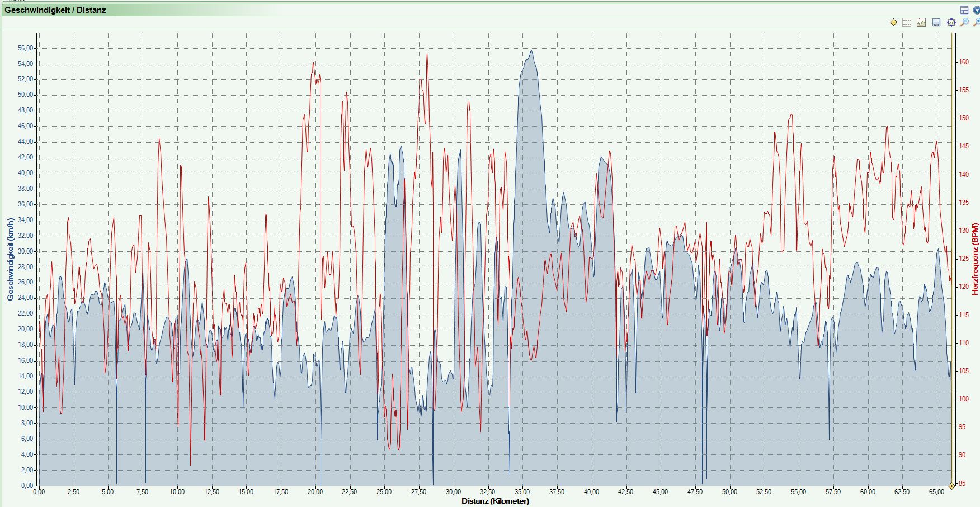Click the 50,00 distance axis value

(x=729, y=492)
